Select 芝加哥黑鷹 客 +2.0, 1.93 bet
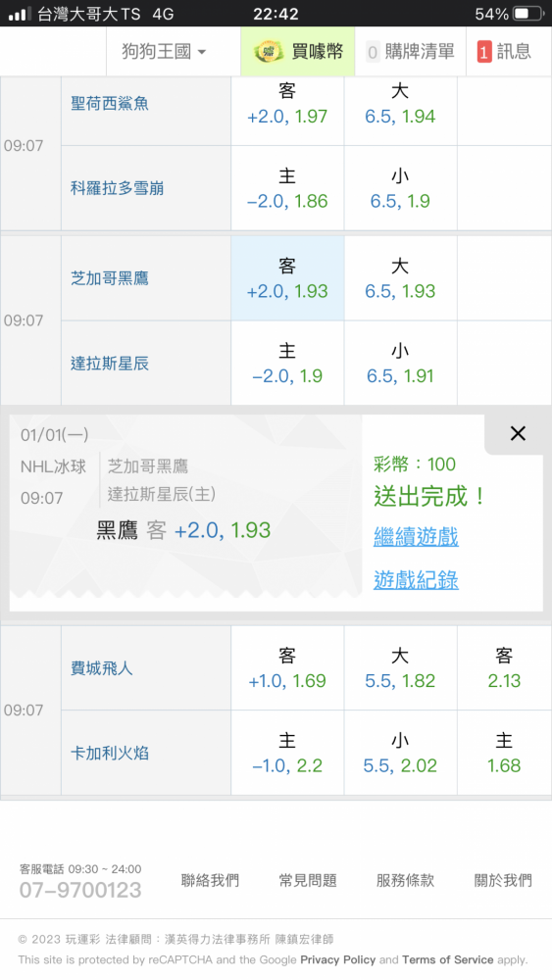Image resolution: width=552 pixels, height=980 pixels. (287, 278)
